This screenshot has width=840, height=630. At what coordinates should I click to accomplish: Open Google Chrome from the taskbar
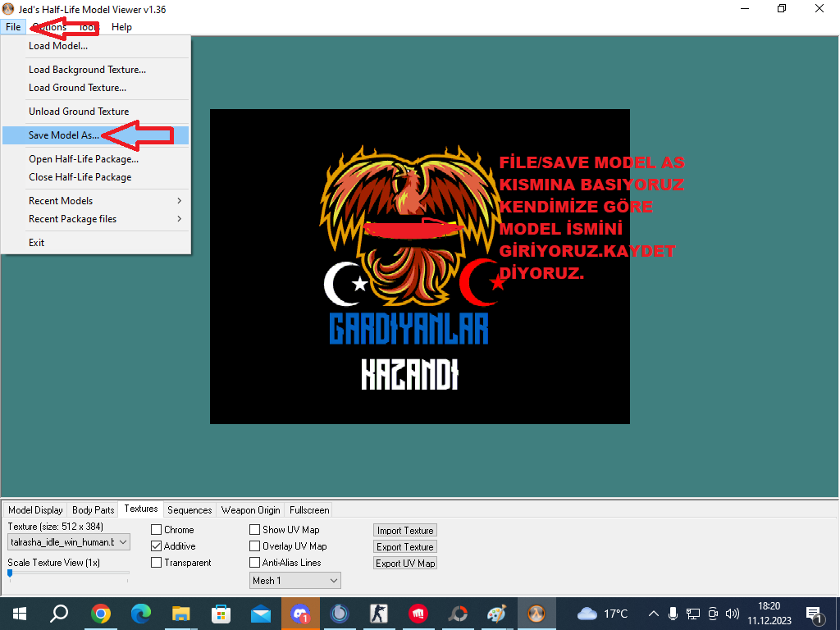100,614
